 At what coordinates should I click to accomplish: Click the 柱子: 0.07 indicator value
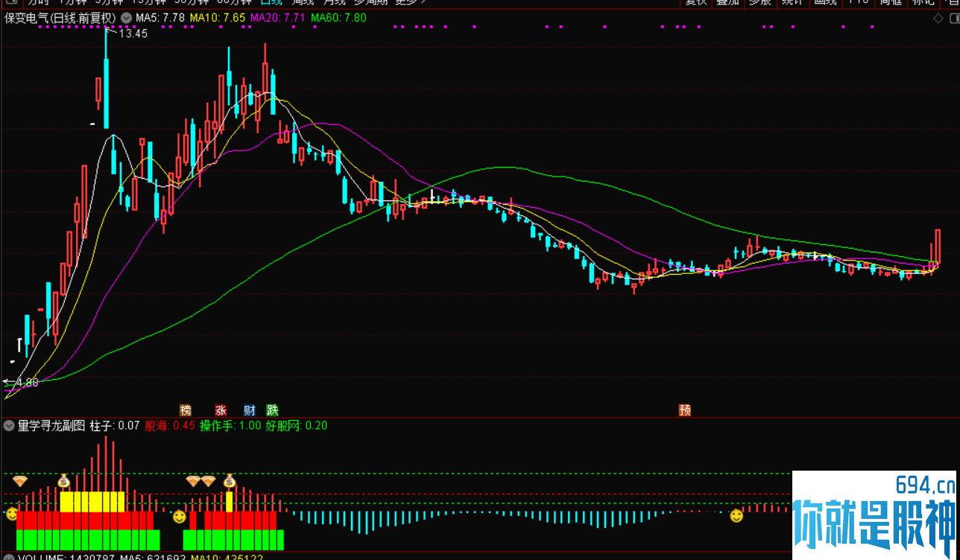(115, 426)
